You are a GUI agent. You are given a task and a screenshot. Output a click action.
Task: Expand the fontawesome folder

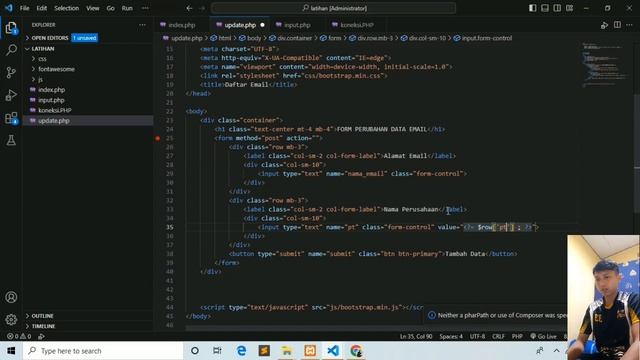tap(88, 69)
